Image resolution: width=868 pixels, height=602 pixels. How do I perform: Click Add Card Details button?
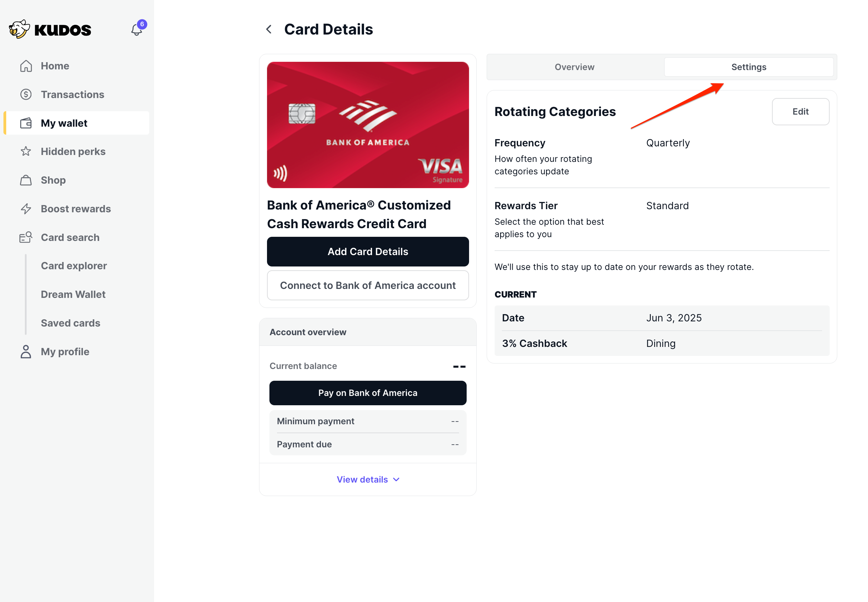[x=368, y=252]
